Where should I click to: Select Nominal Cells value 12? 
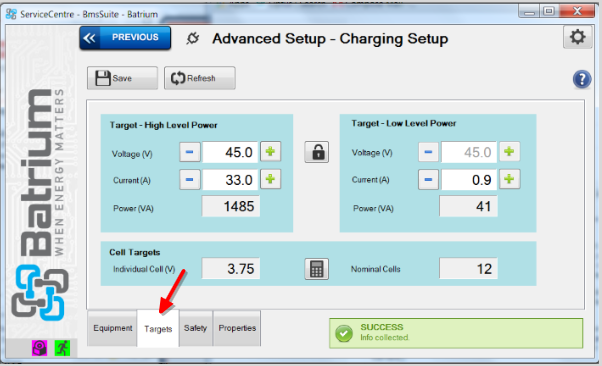468,268
